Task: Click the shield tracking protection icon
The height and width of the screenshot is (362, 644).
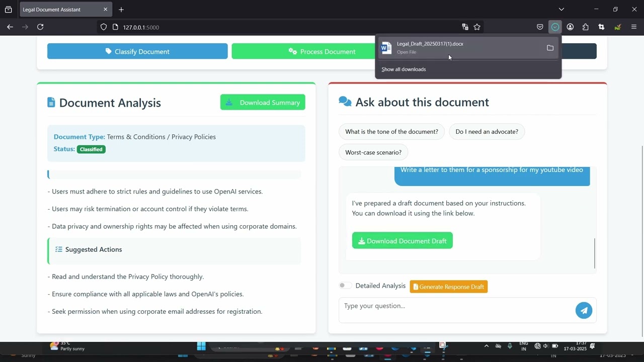Action: [x=104, y=27]
